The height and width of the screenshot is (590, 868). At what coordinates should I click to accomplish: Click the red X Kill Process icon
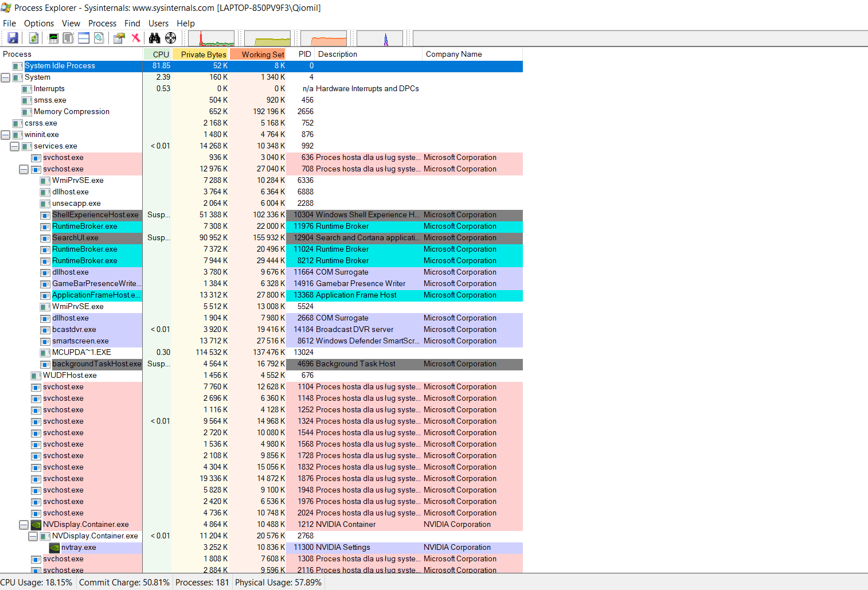[x=136, y=38]
